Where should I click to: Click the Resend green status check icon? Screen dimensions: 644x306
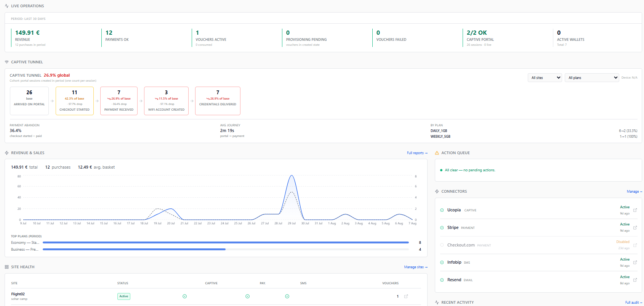[x=442, y=280]
